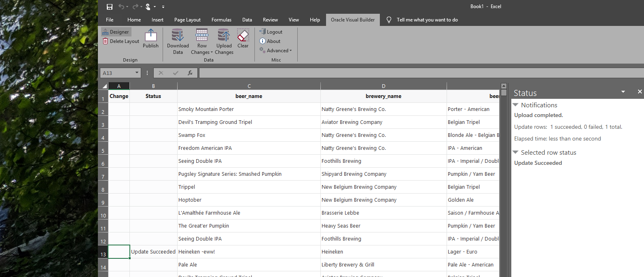
Task: Click 'Tell me what you want to do' box
Action: click(427, 20)
